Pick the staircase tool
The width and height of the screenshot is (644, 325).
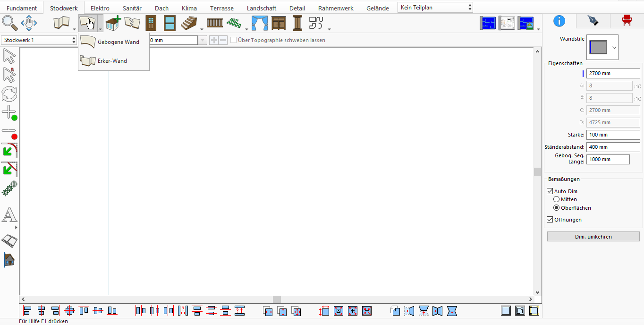coord(189,23)
